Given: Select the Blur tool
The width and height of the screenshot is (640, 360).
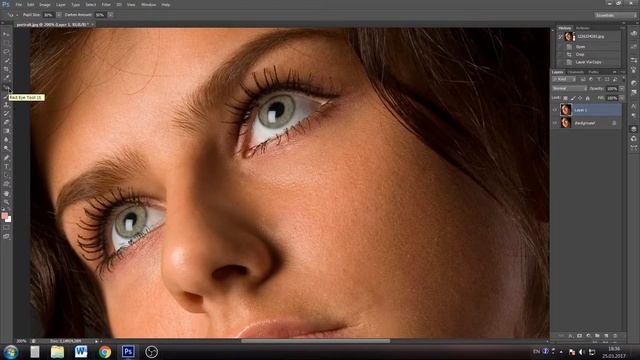Looking at the screenshot, I should tap(6, 140).
